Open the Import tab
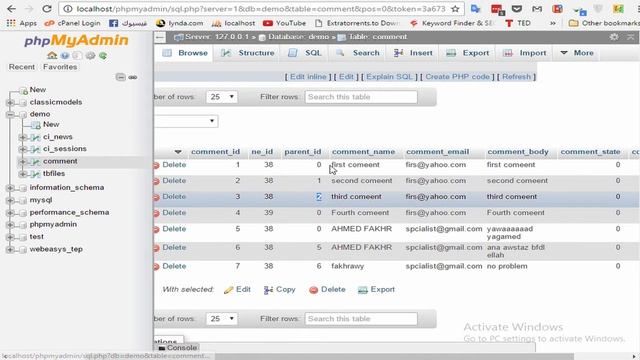This screenshot has width=640, height=360. (524, 53)
